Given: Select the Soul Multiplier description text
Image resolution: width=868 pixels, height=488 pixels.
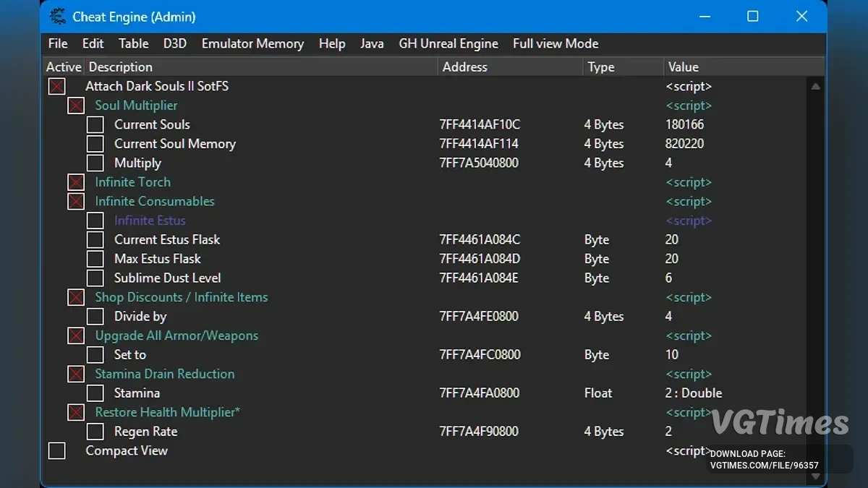Looking at the screenshot, I should coord(136,106).
